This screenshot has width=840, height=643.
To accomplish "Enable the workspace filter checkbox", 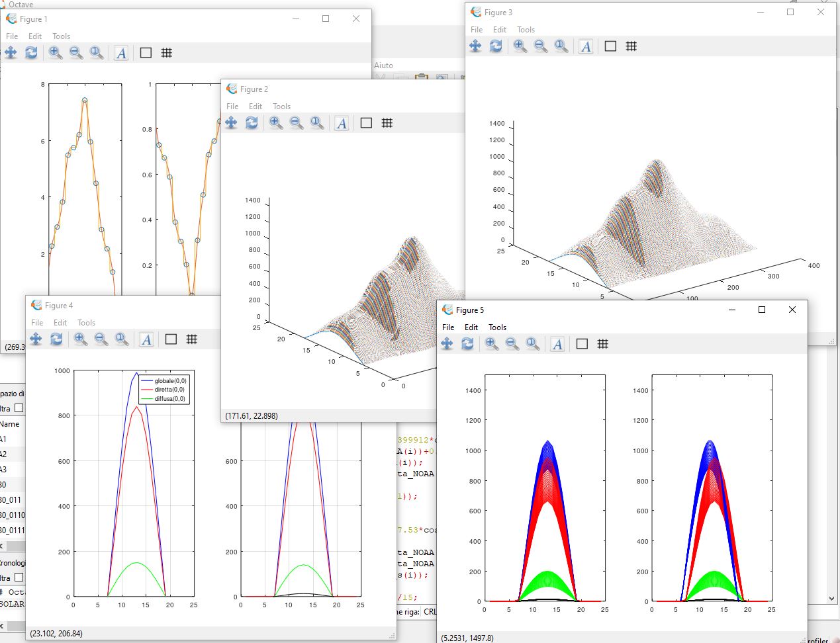I will [x=19, y=408].
